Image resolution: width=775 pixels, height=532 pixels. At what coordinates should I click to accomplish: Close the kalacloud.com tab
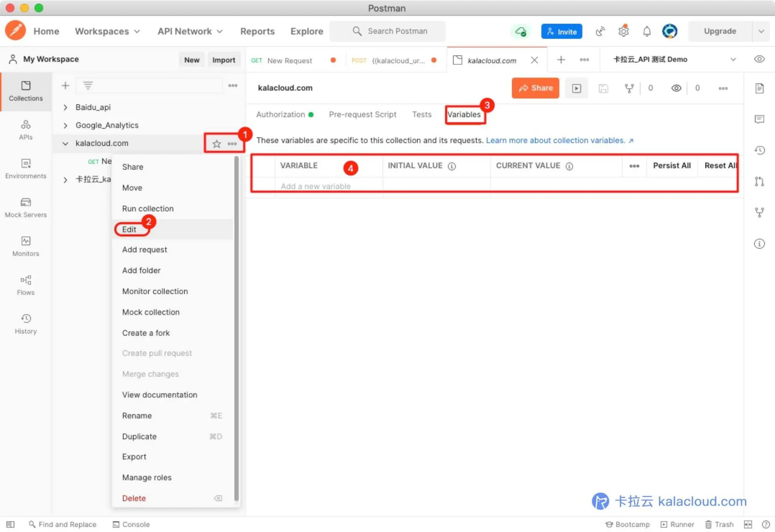coord(534,60)
